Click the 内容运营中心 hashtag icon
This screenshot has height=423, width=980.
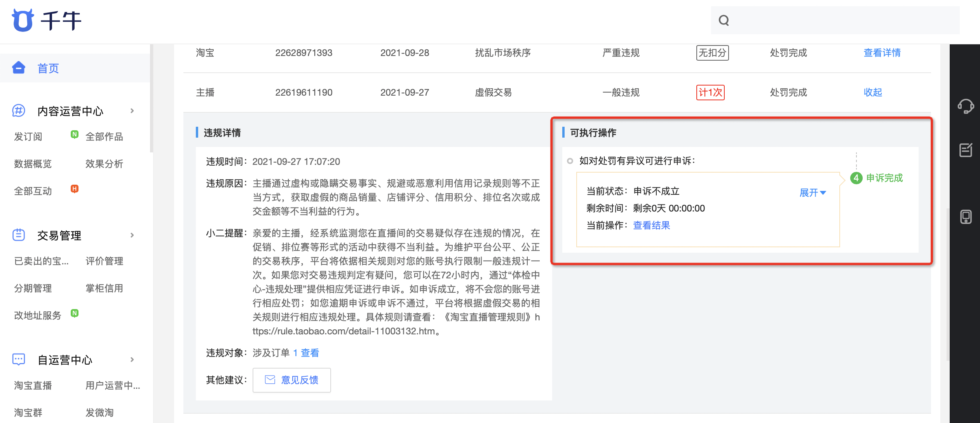[x=19, y=111]
